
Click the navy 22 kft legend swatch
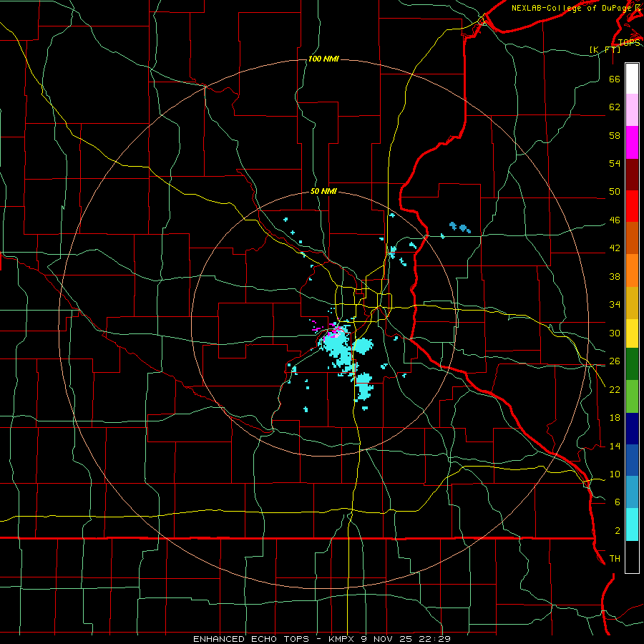click(632, 429)
